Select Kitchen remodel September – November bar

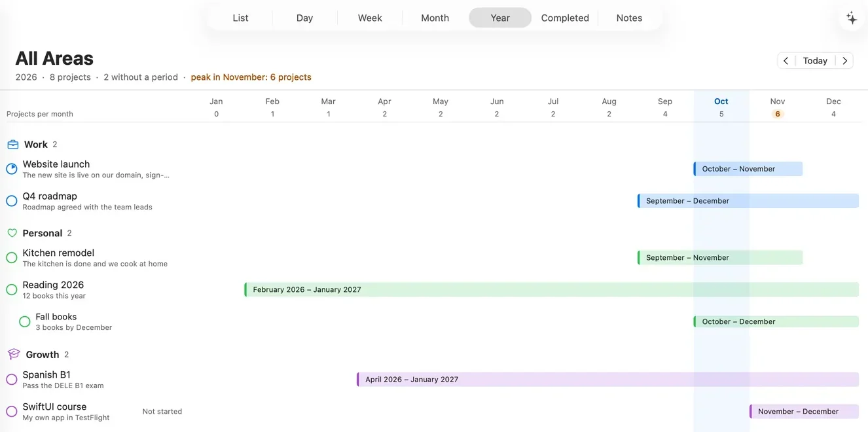pos(720,258)
